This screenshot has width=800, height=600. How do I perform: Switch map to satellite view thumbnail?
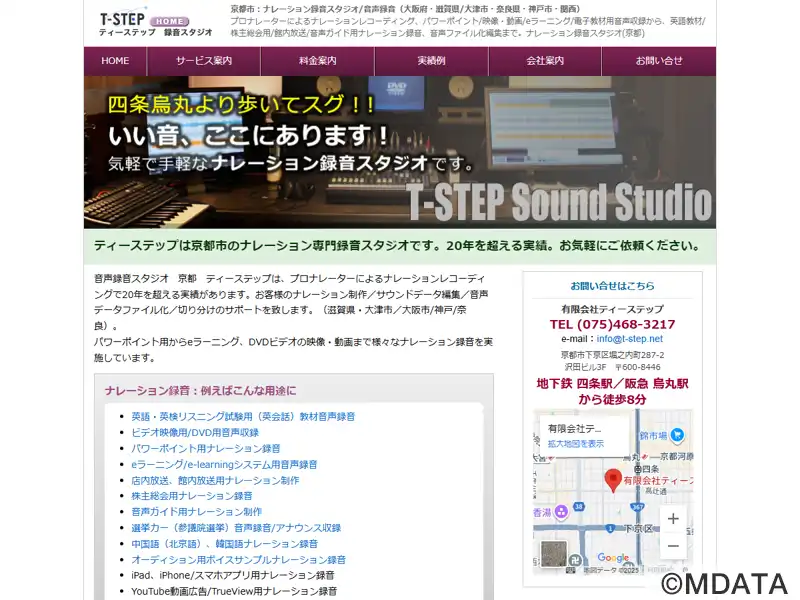click(x=554, y=554)
